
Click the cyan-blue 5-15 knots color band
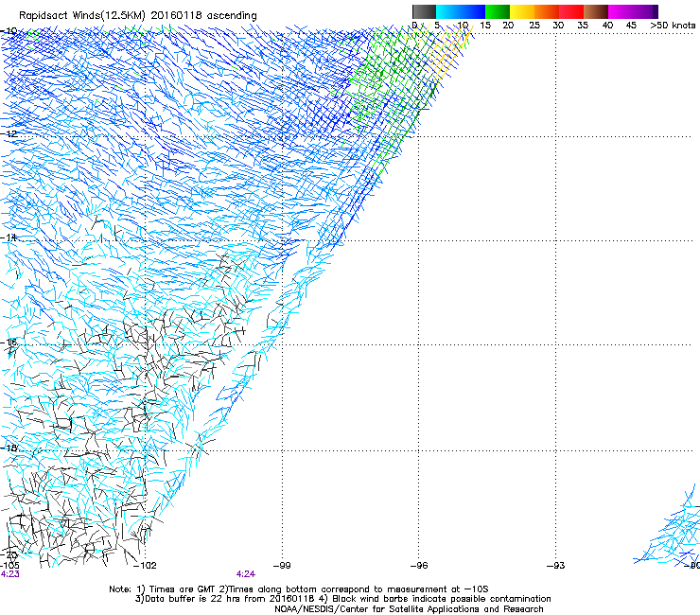(x=461, y=11)
